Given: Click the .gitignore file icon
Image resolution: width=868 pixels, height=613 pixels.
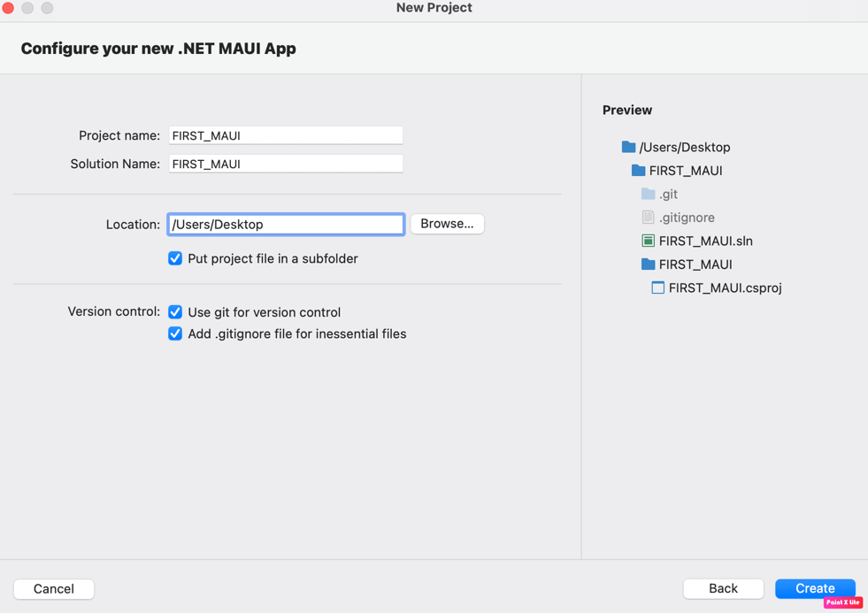Looking at the screenshot, I should point(647,217).
